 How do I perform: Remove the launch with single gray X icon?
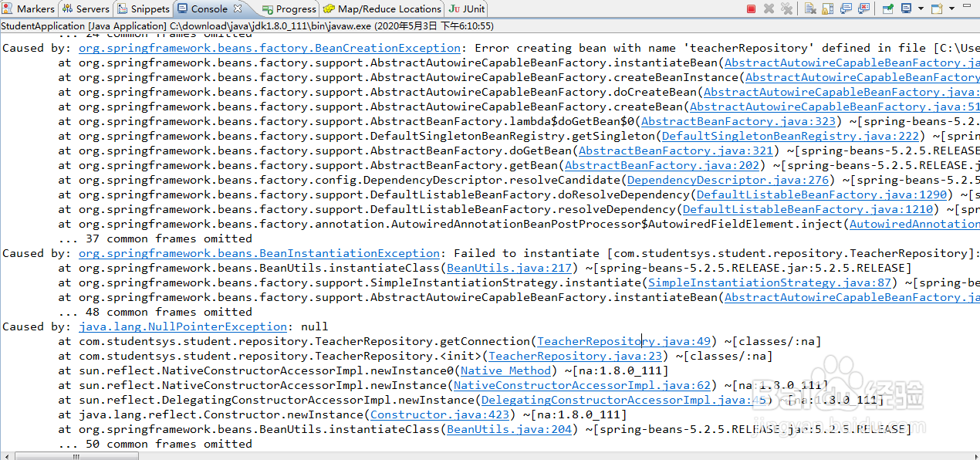[769, 9]
